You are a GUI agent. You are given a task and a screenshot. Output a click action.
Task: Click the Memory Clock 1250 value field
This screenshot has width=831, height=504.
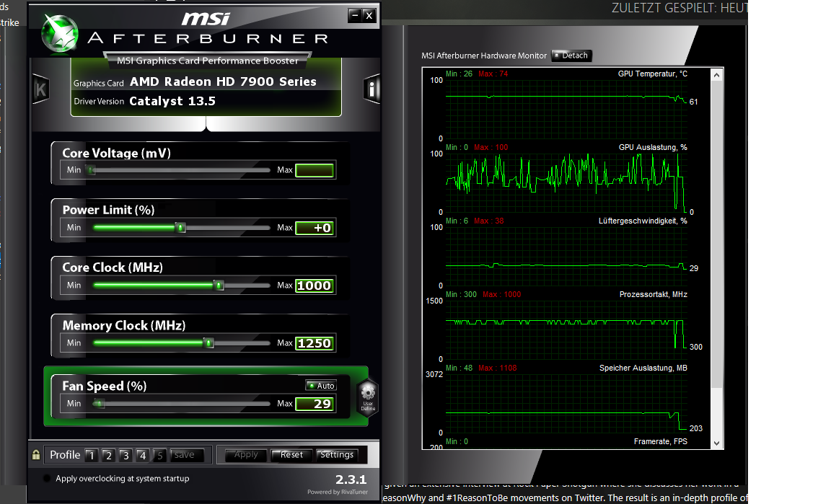(x=315, y=343)
